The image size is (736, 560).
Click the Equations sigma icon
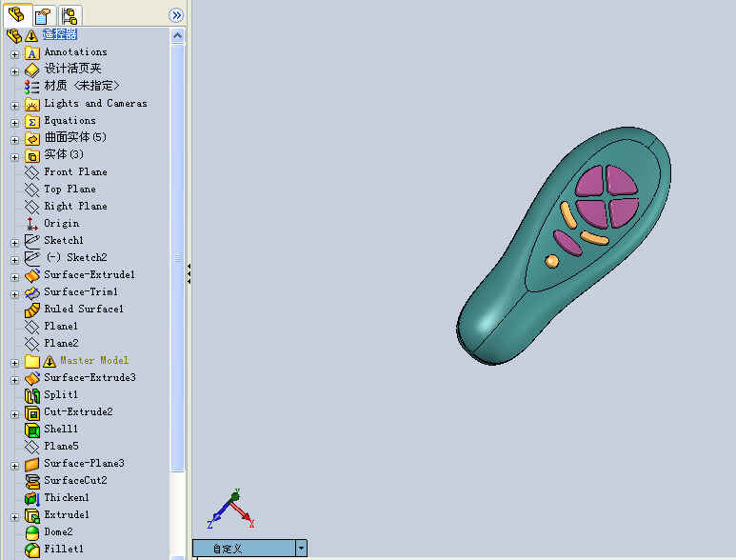(x=32, y=122)
